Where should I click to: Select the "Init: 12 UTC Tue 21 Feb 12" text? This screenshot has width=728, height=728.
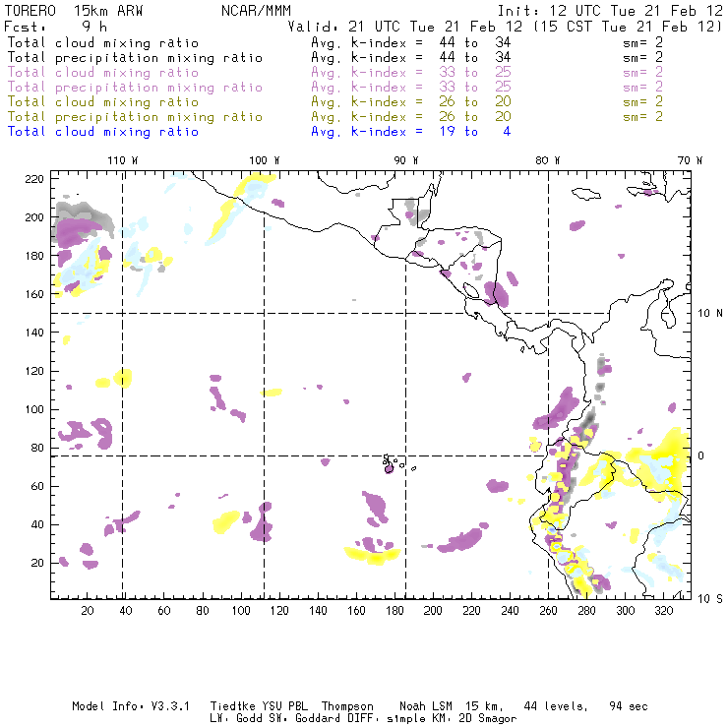610,11
